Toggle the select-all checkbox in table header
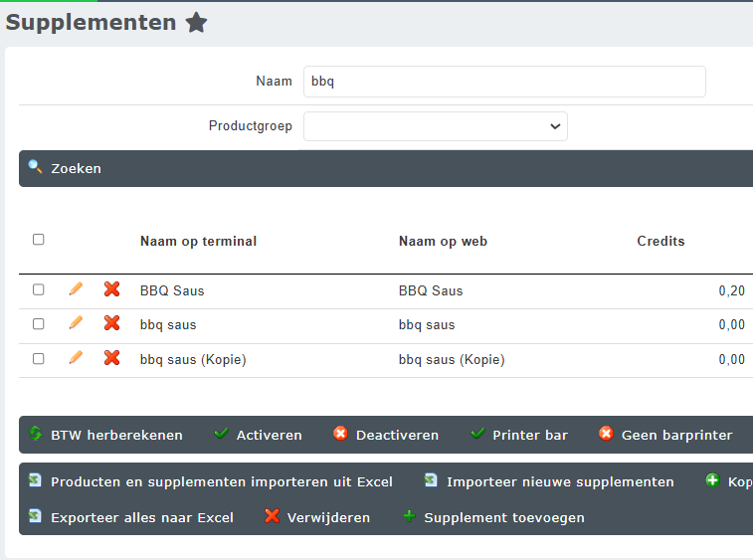Viewport: 753px width, 560px height. click(39, 240)
